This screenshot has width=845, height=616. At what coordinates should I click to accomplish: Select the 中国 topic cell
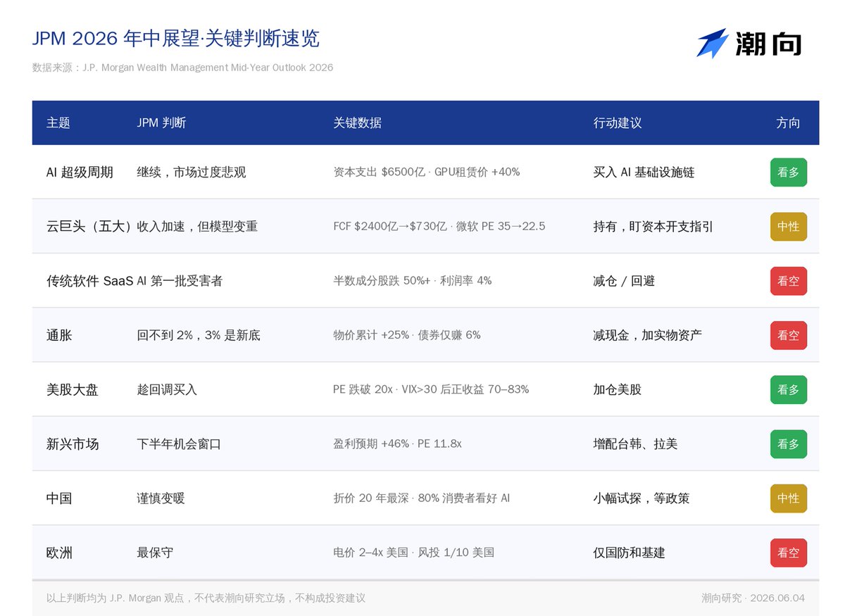(59, 498)
